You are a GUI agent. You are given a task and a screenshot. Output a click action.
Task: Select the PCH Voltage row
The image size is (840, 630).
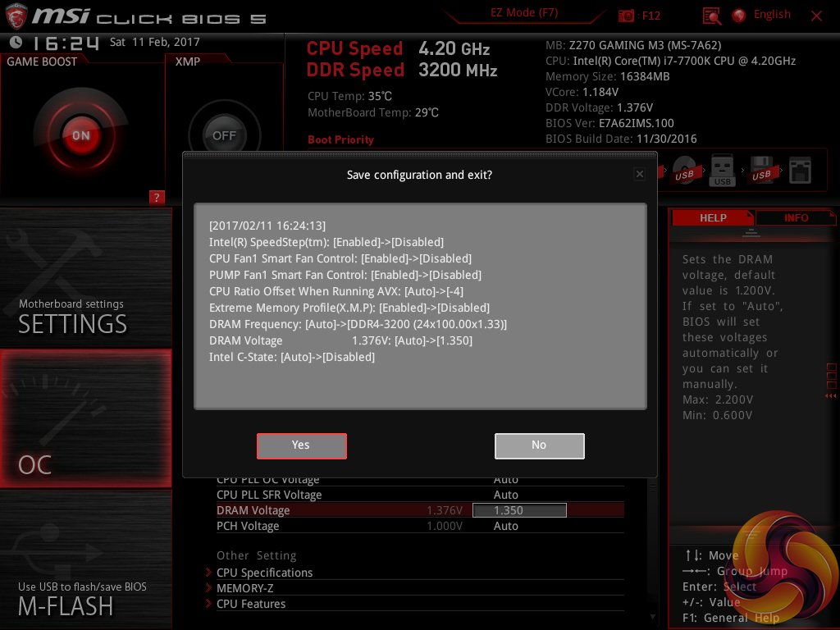click(x=420, y=526)
